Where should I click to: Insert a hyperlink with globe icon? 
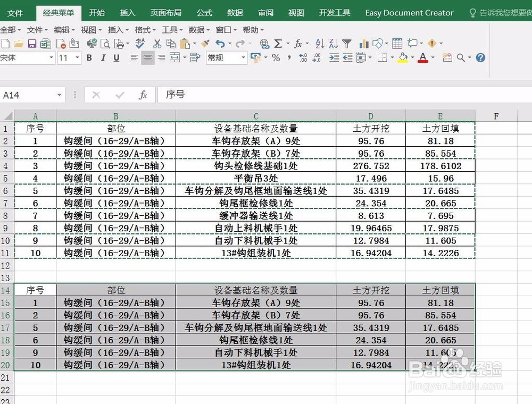pyautogui.click(x=264, y=44)
